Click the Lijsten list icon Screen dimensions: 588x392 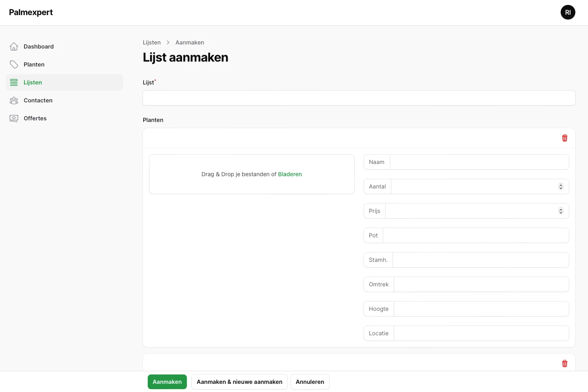(x=14, y=82)
